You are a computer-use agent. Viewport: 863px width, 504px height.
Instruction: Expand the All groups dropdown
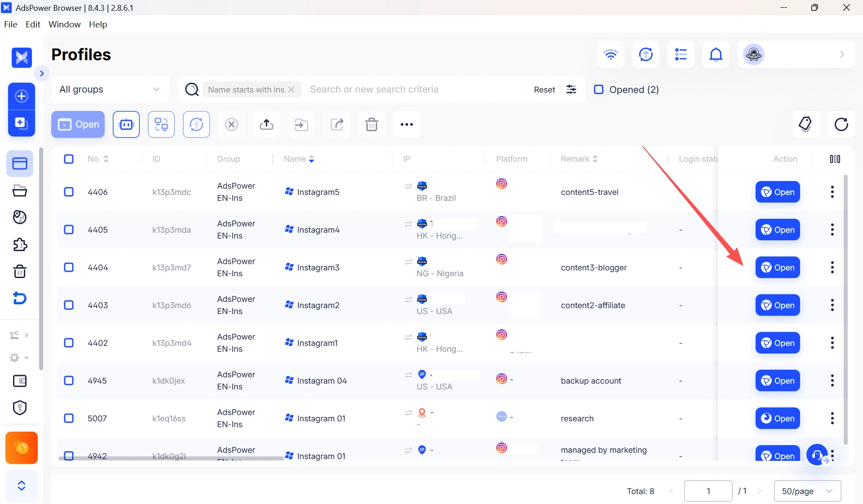111,89
